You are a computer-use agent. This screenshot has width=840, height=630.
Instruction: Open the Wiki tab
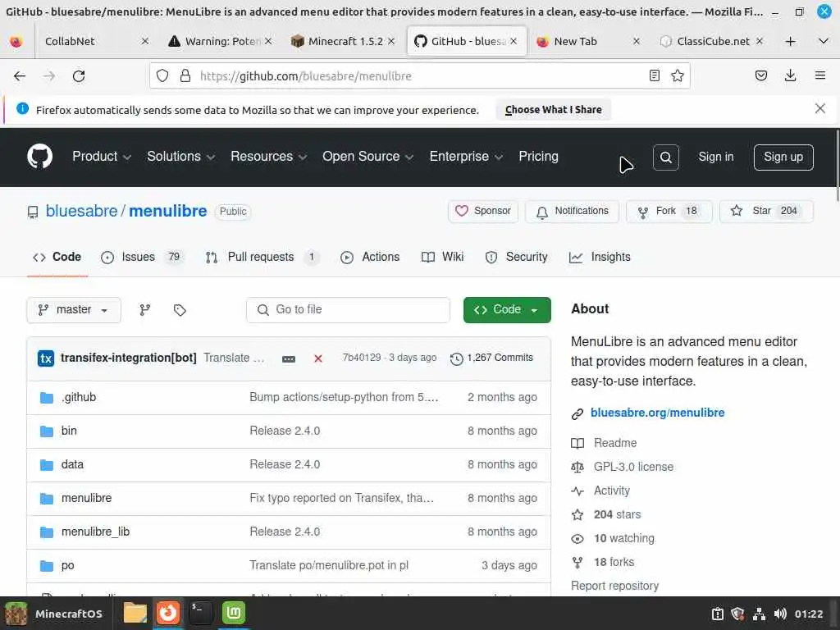click(x=442, y=257)
